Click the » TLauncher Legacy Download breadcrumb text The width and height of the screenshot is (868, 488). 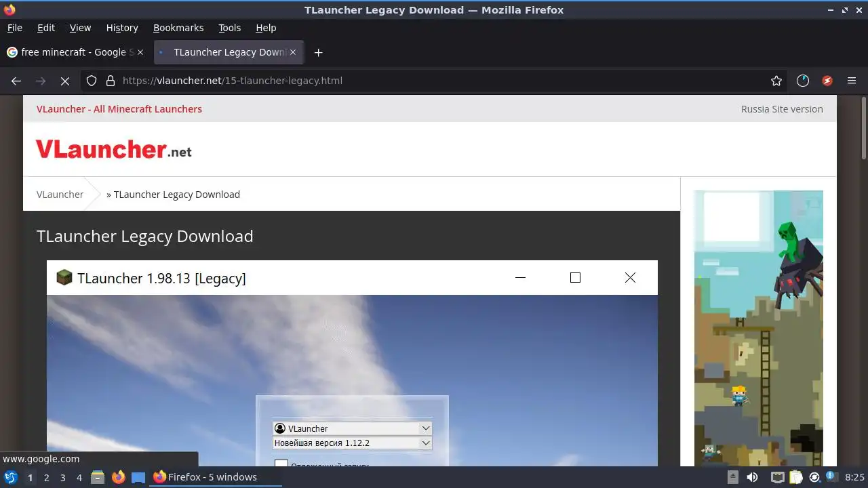click(173, 195)
